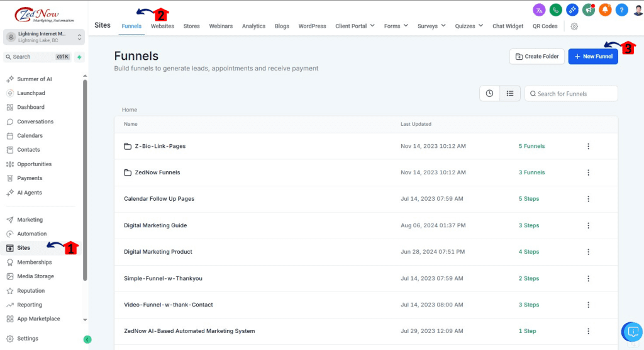Open the user profile avatar
The height and width of the screenshot is (350, 644).
[x=638, y=10]
